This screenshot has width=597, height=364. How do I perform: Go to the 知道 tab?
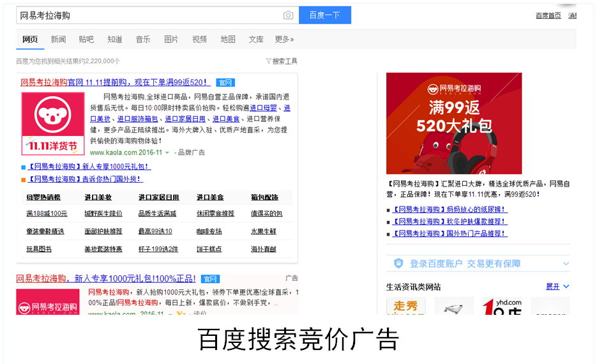114,39
